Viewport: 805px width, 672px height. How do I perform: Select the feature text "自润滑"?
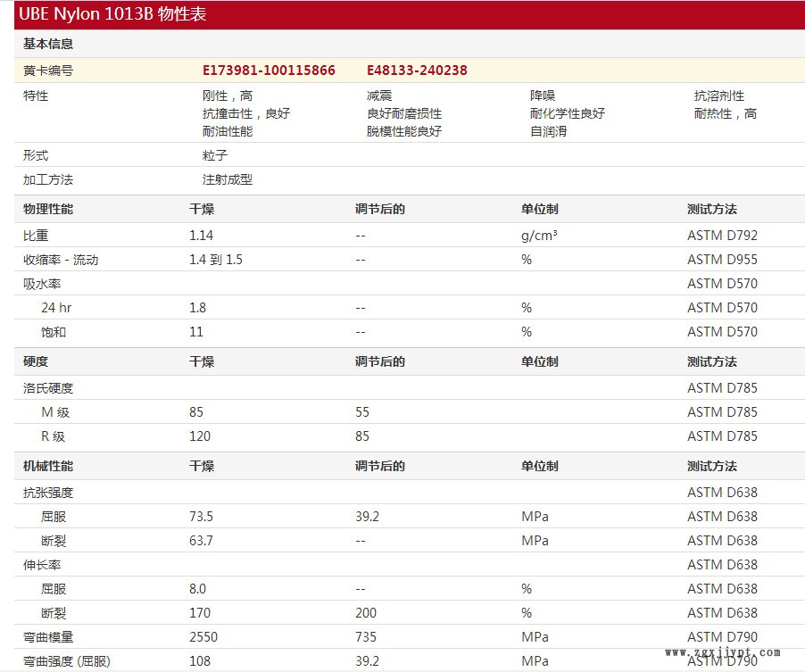pos(548,131)
